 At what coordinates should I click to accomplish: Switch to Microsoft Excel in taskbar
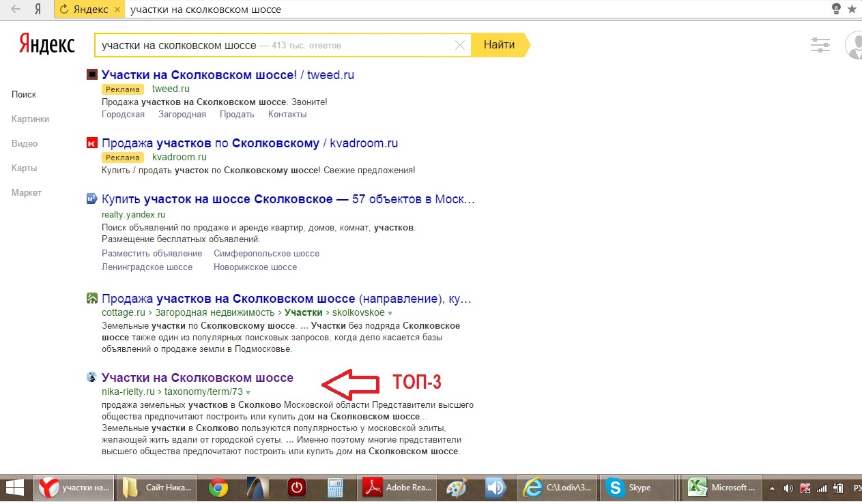click(x=723, y=488)
